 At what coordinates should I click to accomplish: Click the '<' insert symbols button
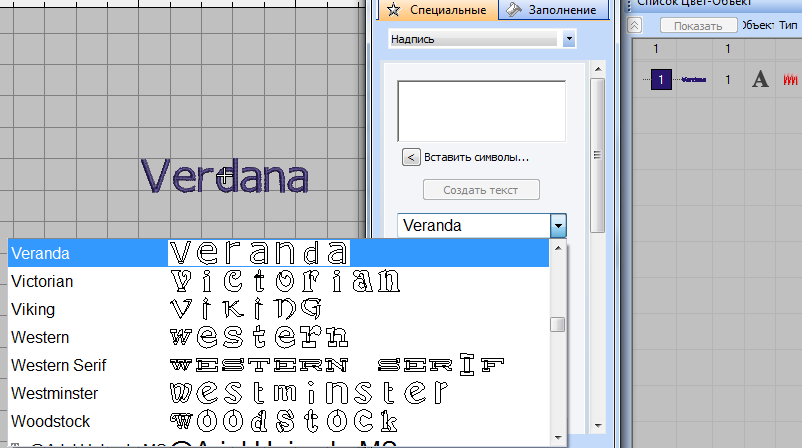(411, 157)
